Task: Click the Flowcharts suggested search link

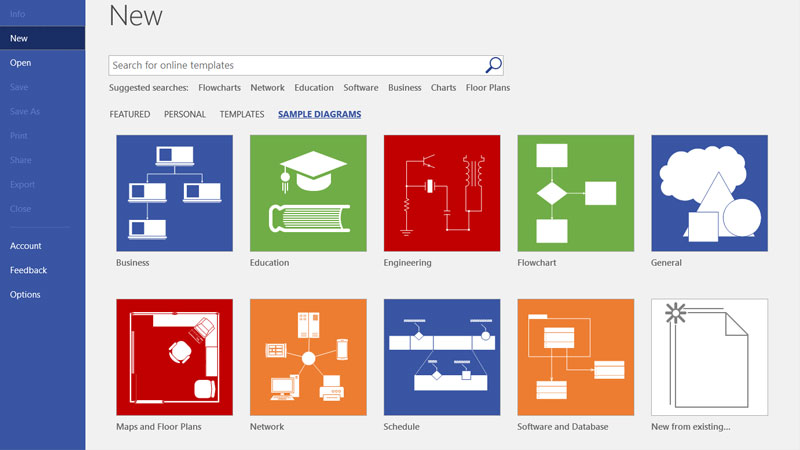Action: click(x=219, y=88)
